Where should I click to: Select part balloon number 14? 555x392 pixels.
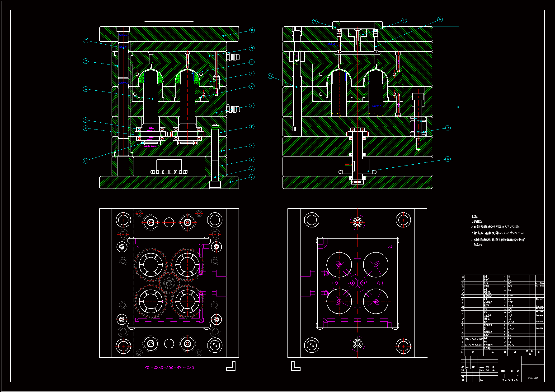(85, 89)
